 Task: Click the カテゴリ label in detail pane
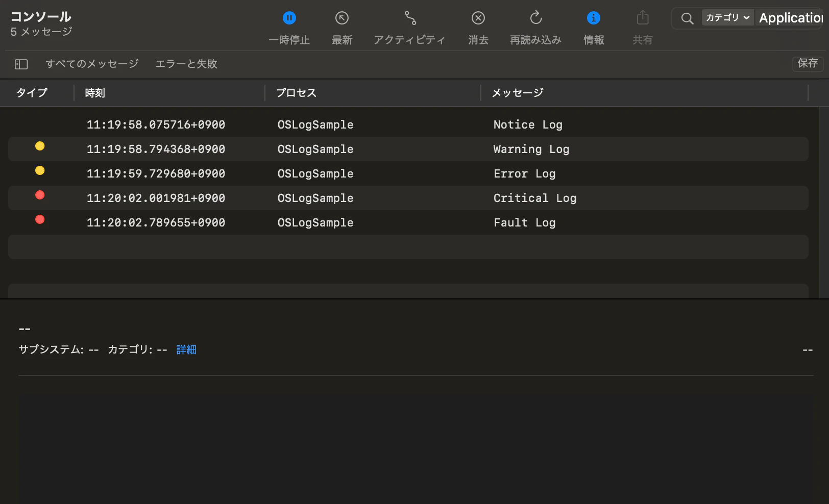point(130,349)
